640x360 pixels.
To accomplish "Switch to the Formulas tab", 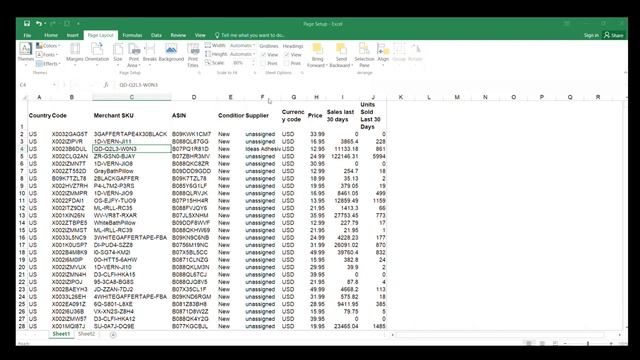I will point(132,36).
